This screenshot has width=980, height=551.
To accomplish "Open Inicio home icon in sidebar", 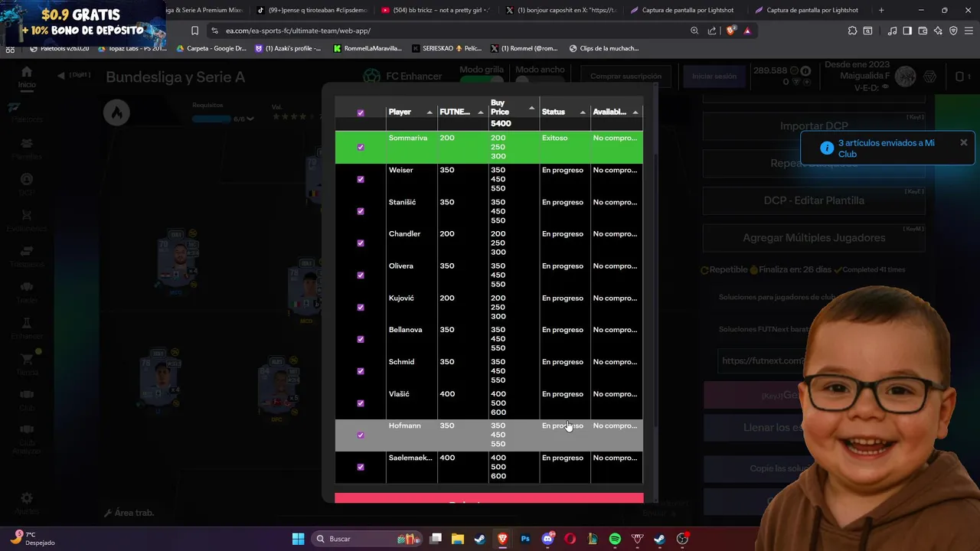I will [27, 73].
